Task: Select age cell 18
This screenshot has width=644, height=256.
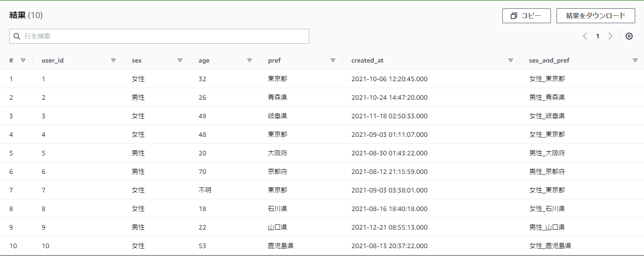Action: (202, 209)
